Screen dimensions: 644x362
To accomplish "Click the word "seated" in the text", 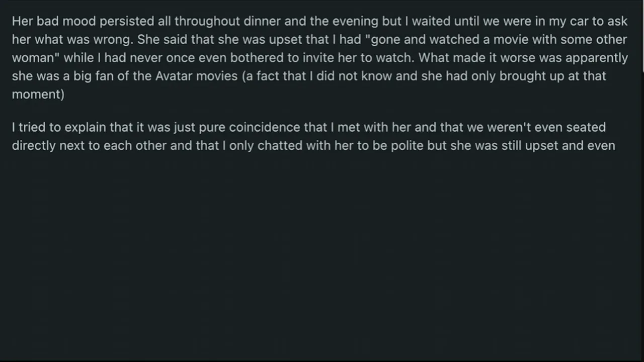I will [586, 127].
